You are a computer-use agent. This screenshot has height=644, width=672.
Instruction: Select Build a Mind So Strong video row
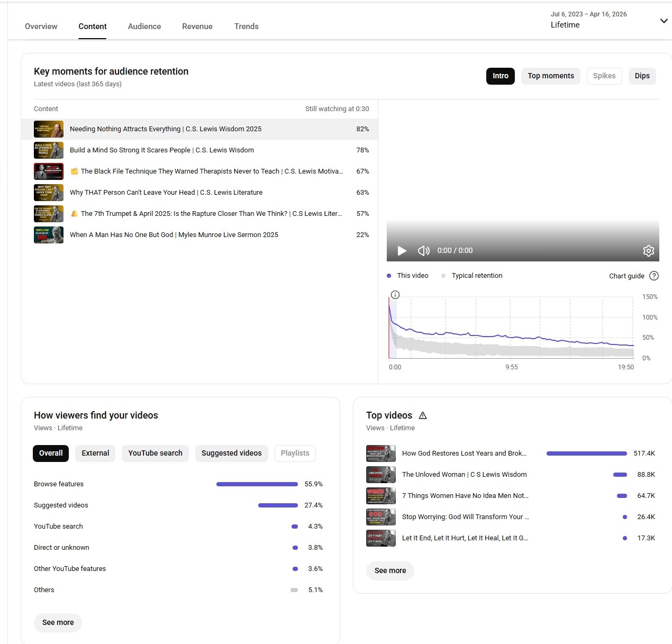[x=161, y=150]
